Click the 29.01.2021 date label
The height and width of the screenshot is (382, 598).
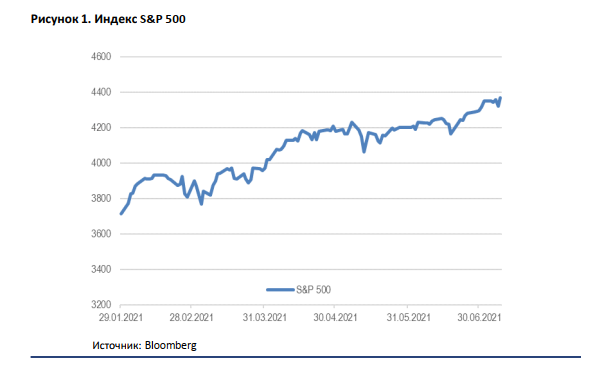pyautogui.click(x=121, y=317)
